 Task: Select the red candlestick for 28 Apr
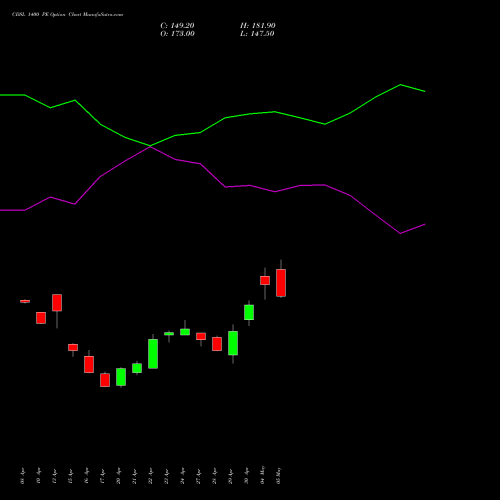217,344
